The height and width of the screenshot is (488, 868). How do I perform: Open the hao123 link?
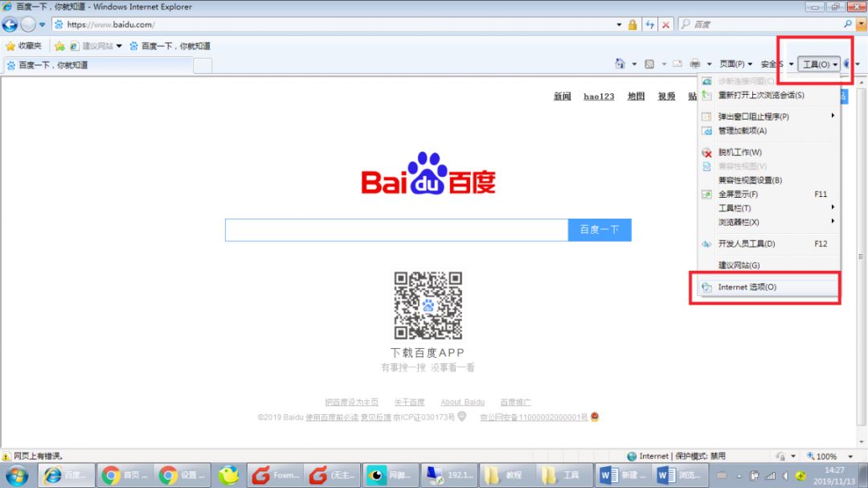coord(599,96)
